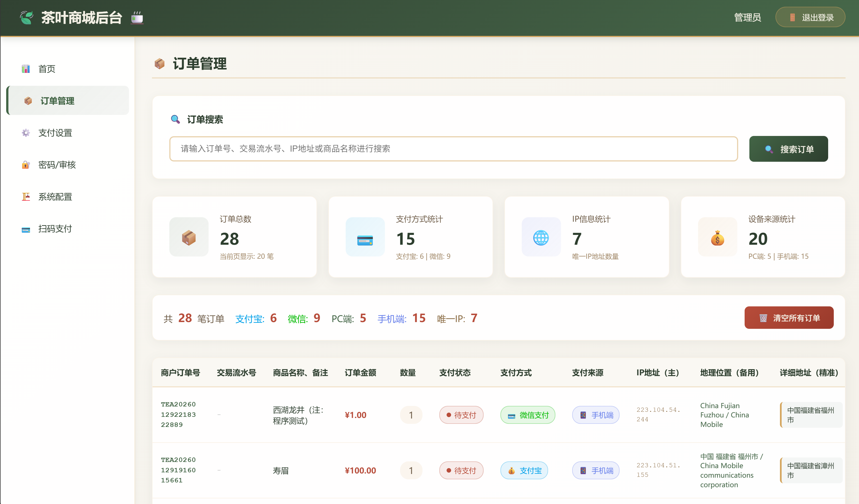Image resolution: width=859 pixels, height=504 pixels.
Task: Click the 待支付 status on 寿眉 order
Action: coord(461,471)
